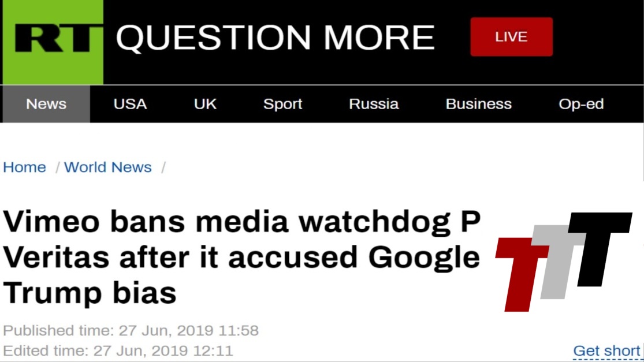Switch to the Sport section

click(x=282, y=104)
